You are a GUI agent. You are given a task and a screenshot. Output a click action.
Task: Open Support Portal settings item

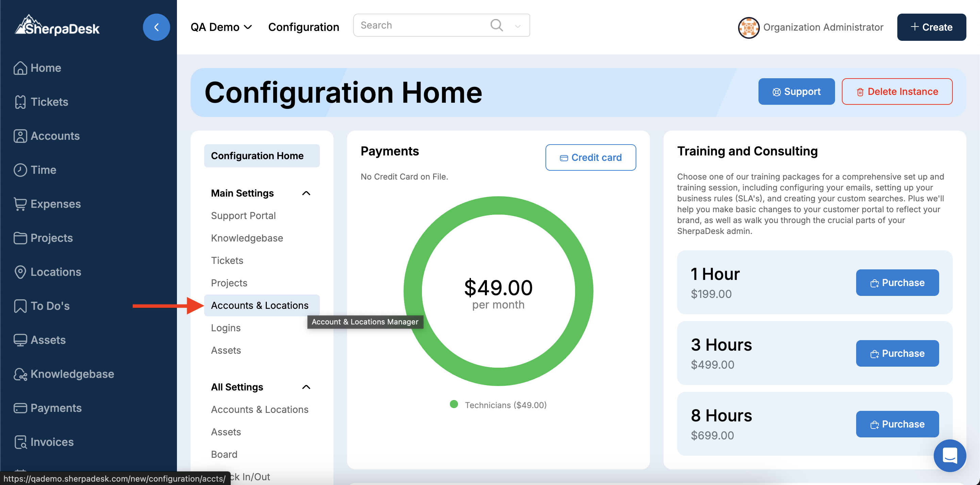(x=243, y=215)
